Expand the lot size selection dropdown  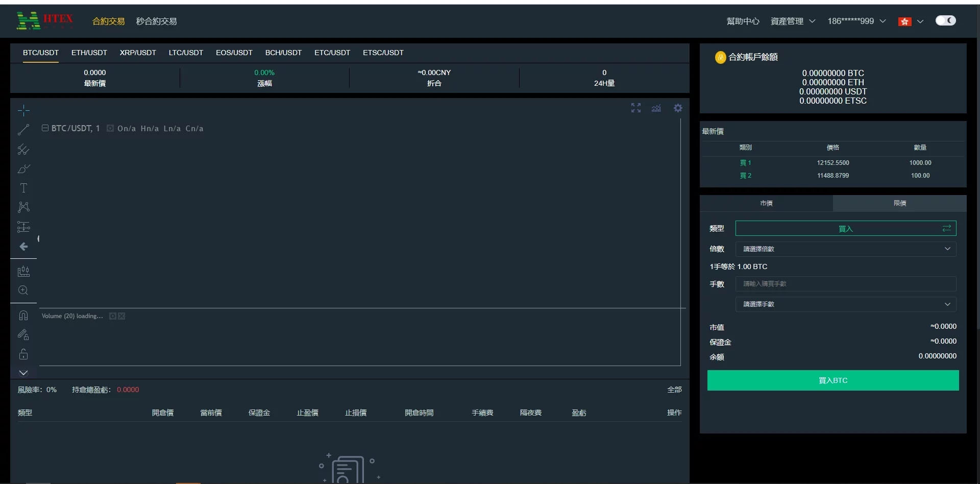tap(845, 304)
